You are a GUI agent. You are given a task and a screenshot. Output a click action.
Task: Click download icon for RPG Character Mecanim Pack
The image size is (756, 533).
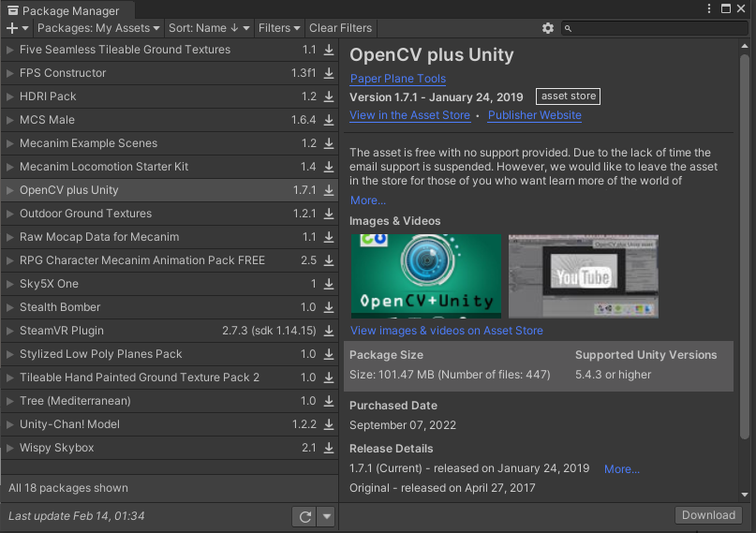click(x=329, y=260)
